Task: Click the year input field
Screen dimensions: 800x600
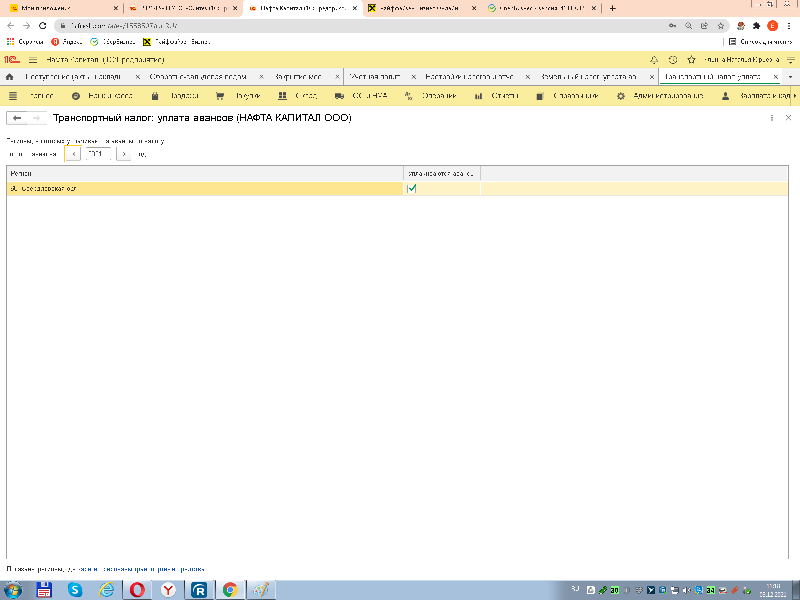Action: tap(98, 154)
